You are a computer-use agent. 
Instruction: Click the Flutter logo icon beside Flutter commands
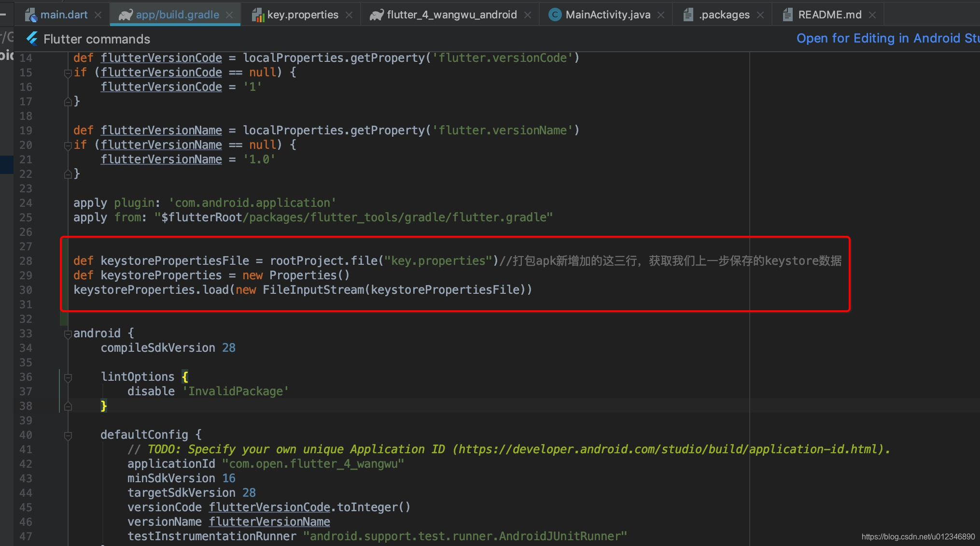tap(32, 39)
